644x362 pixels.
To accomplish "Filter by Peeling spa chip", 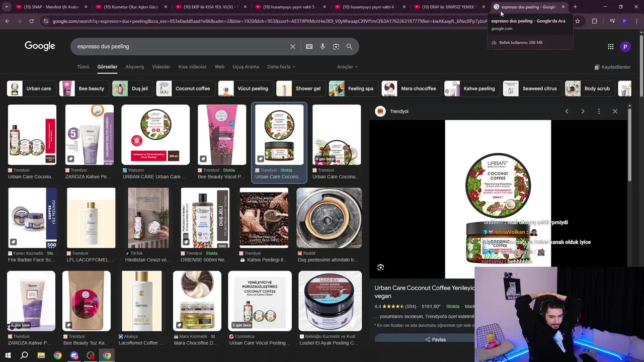I will (353, 88).
